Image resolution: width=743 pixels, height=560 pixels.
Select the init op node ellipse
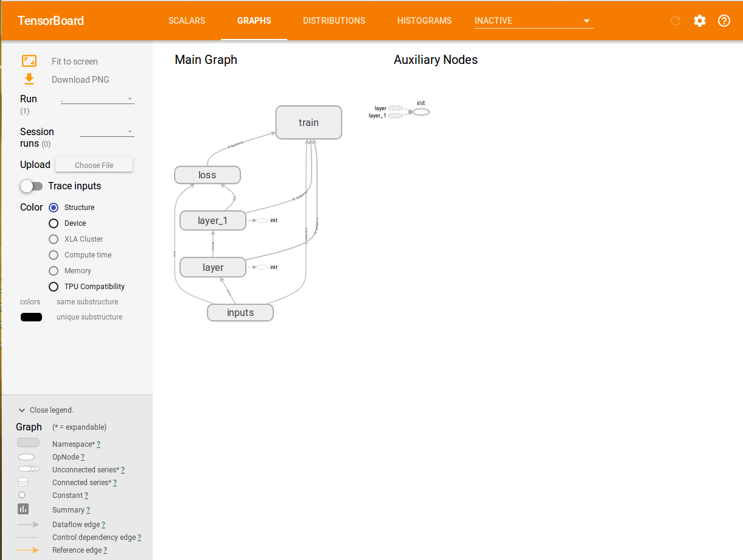421,112
